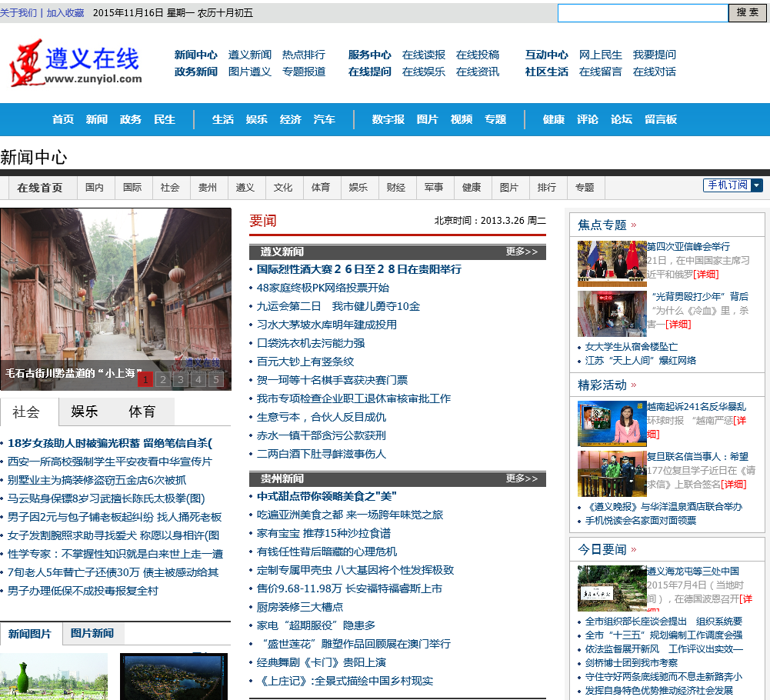Image resolution: width=770 pixels, height=700 pixels.
Task: Open the 第四次亚信峰会 thumbnail photo
Action: (x=612, y=263)
